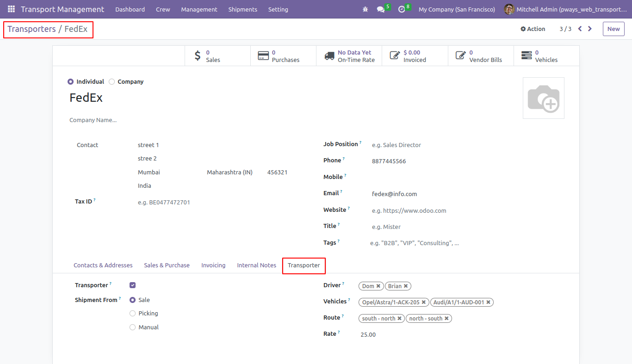This screenshot has width=632, height=364.
Task: Open conversations chat bubble icon
Action: [x=381, y=9]
